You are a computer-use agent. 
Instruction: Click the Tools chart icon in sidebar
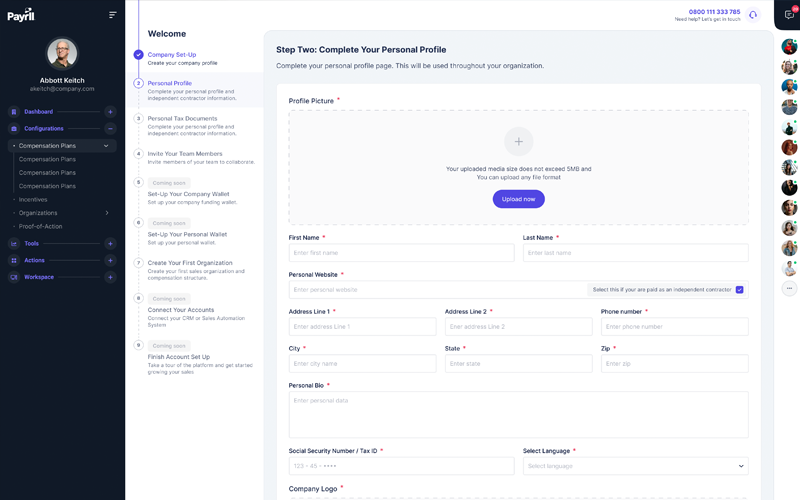point(14,244)
